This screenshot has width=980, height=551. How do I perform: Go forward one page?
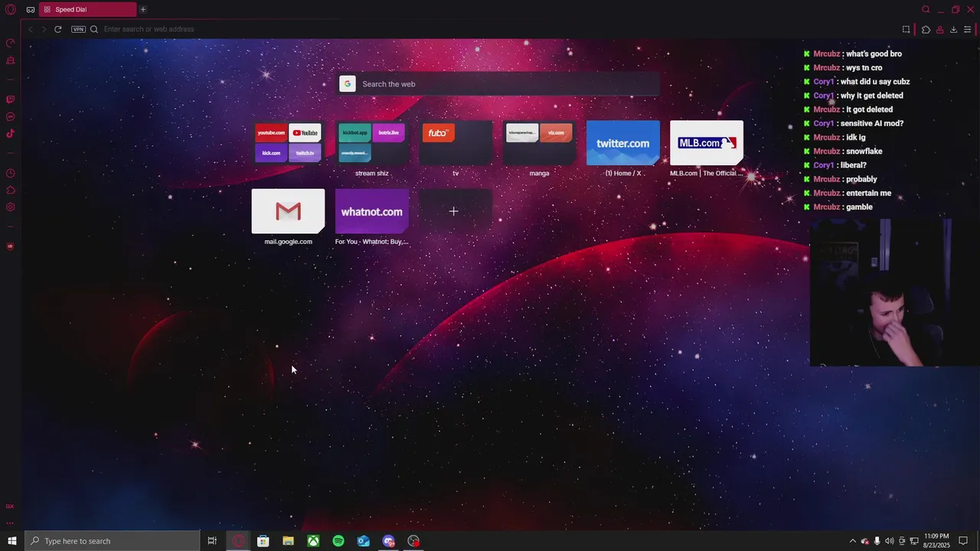(44, 29)
